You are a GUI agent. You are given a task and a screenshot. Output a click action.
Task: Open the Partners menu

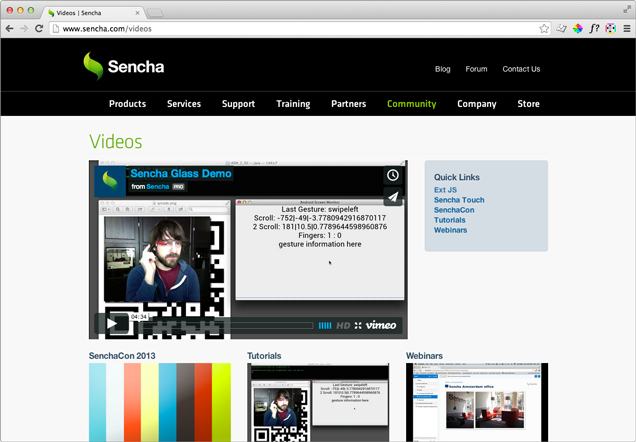coord(348,104)
